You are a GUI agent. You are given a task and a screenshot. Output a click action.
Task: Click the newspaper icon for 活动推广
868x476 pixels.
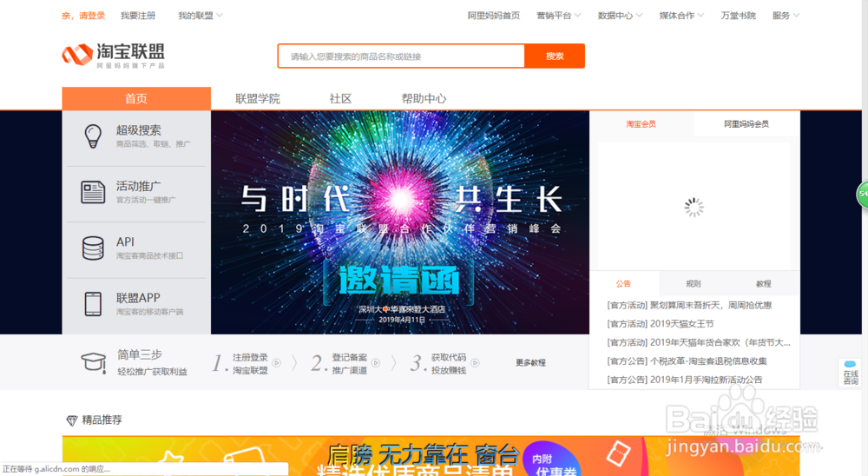click(93, 192)
